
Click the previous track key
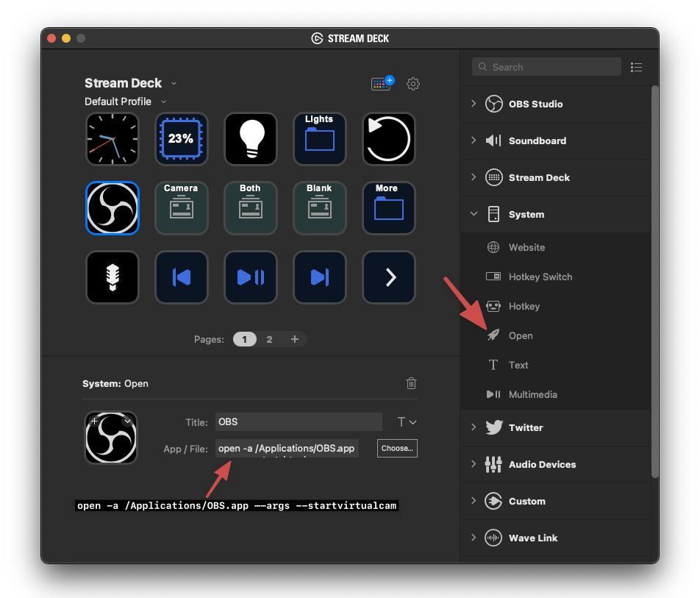(x=181, y=277)
